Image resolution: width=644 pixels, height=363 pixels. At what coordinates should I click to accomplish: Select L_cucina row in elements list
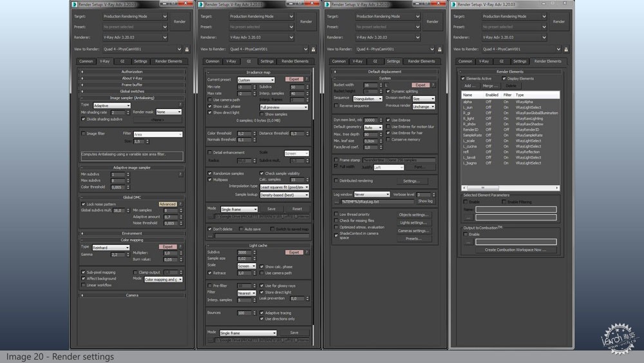pos(511,146)
